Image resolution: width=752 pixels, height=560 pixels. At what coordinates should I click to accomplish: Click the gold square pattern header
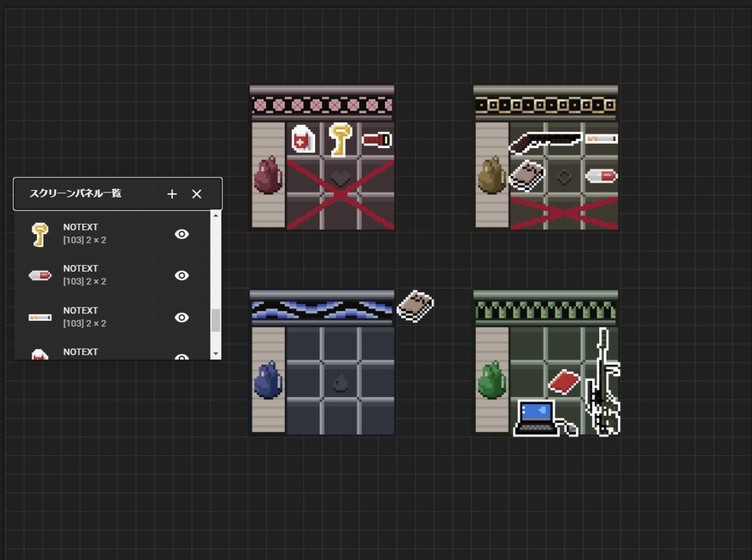546,105
